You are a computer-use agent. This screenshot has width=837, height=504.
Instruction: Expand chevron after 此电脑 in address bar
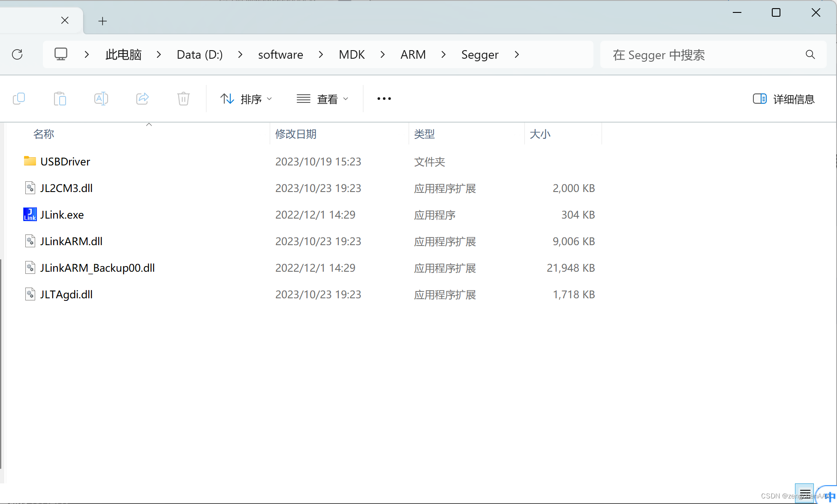click(x=159, y=54)
